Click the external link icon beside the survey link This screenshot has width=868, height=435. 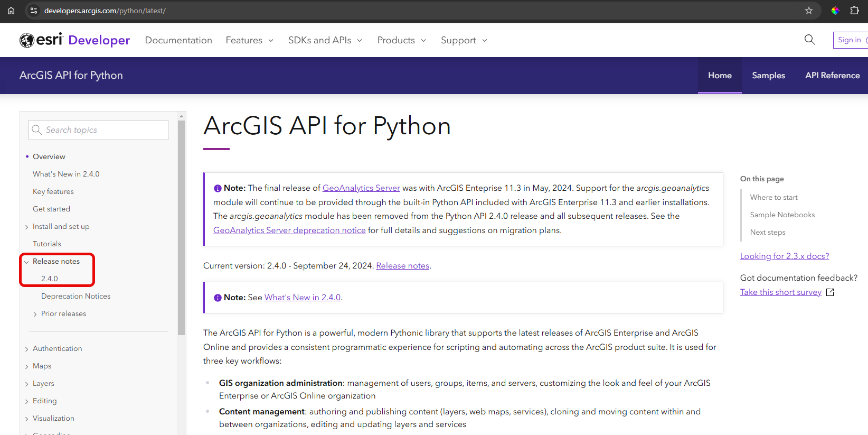[x=830, y=292]
